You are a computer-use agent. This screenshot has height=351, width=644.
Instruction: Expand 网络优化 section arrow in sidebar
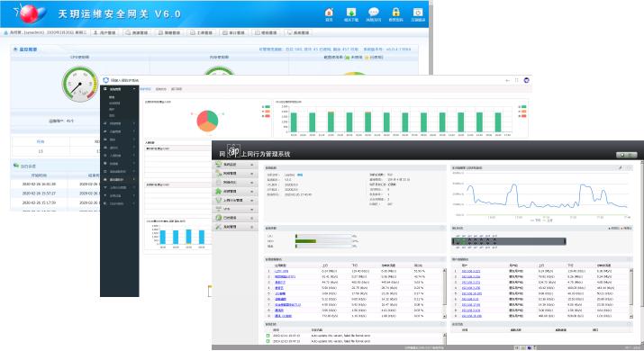252,183
